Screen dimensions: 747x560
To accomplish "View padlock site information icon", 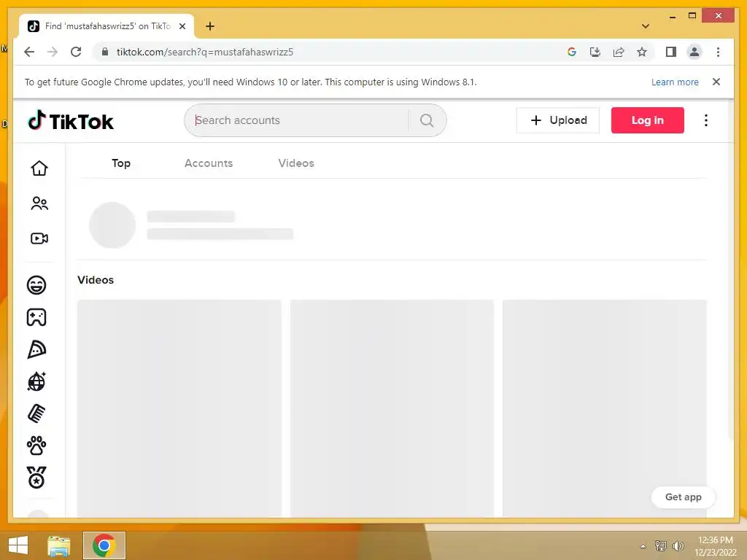I will point(105,52).
